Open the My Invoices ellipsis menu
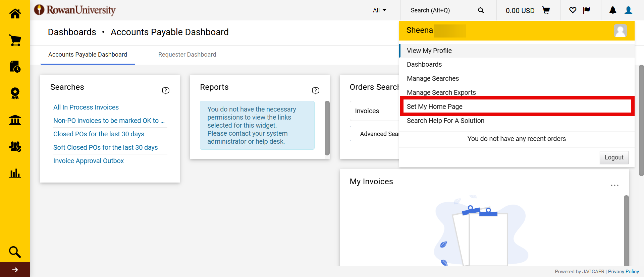 [614, 185]
